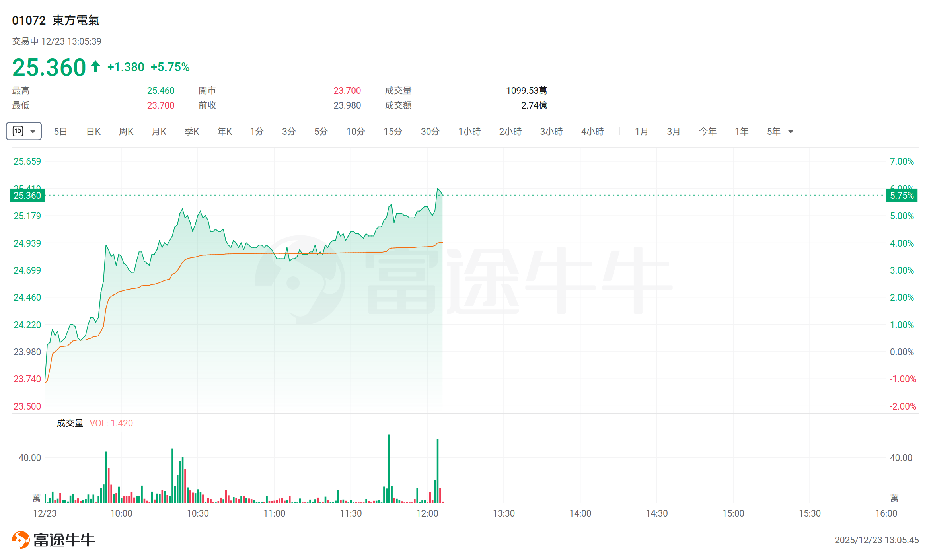Image resolution: width=931 pixels, height=560 pixels.
Task: Click the green up-arrow price indicator
Action: pyautogui.click(x=95, y=66)
